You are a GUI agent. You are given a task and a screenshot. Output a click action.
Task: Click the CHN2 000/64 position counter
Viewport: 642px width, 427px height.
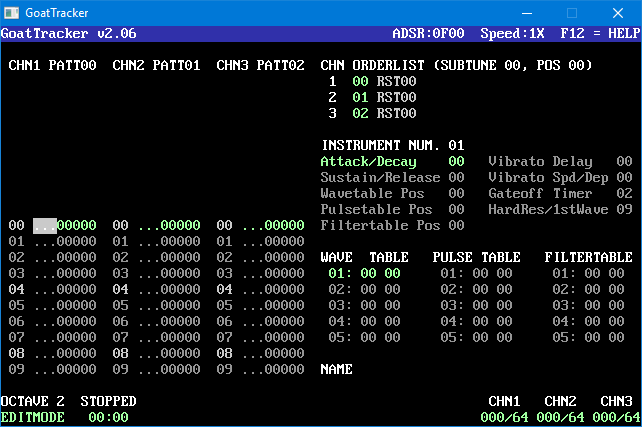pyautogui.click(x=561, y=417)
